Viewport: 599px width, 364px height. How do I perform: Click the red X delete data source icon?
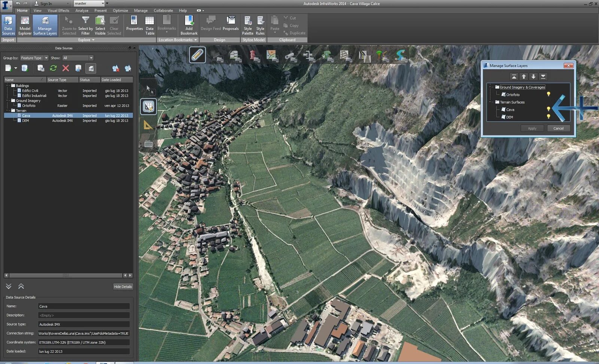point(66,68)
